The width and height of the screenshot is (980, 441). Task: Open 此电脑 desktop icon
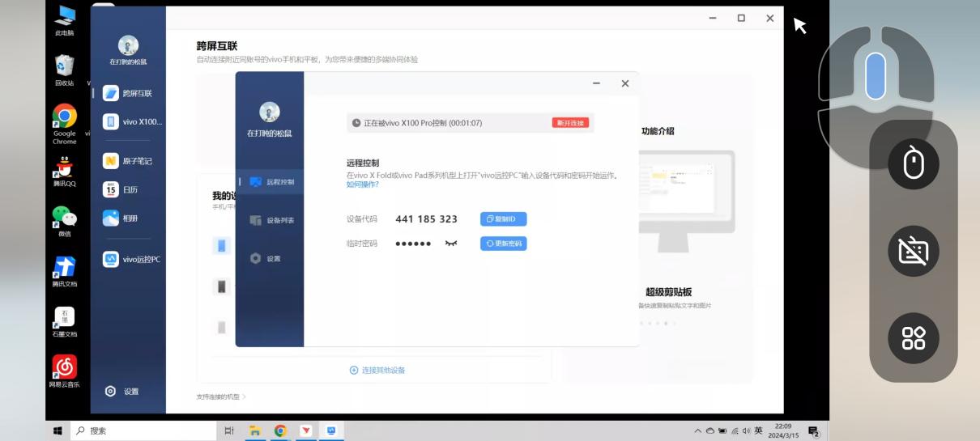point(65,19)
